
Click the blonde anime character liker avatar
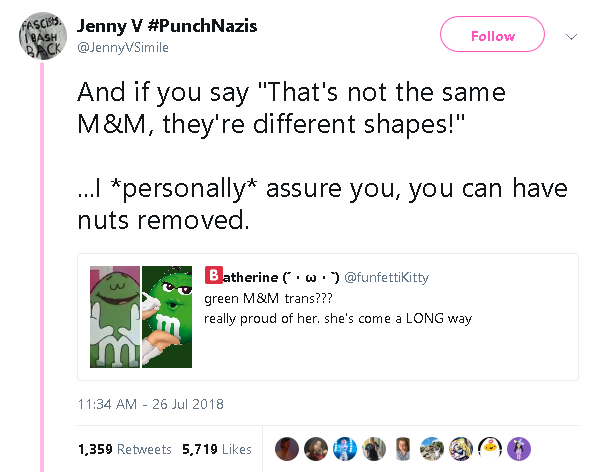pyautogui.click(x=461, y=449)
